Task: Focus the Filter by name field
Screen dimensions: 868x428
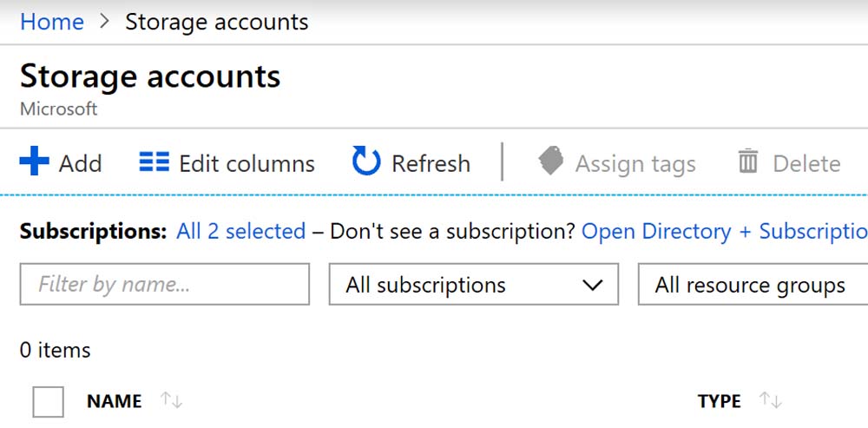Action: pos(164,285)
